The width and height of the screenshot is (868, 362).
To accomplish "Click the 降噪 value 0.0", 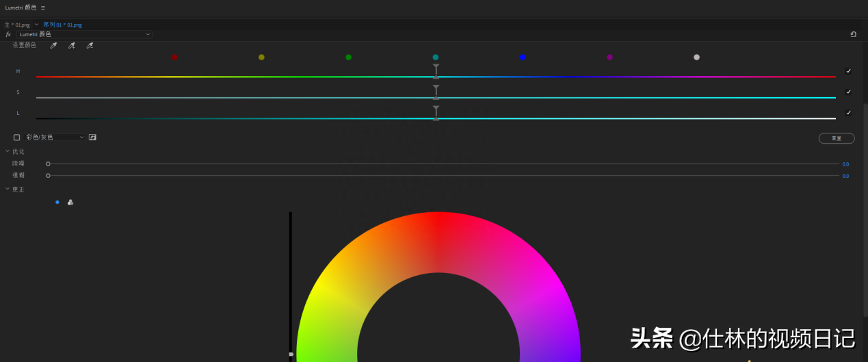I will click(845, 164).
